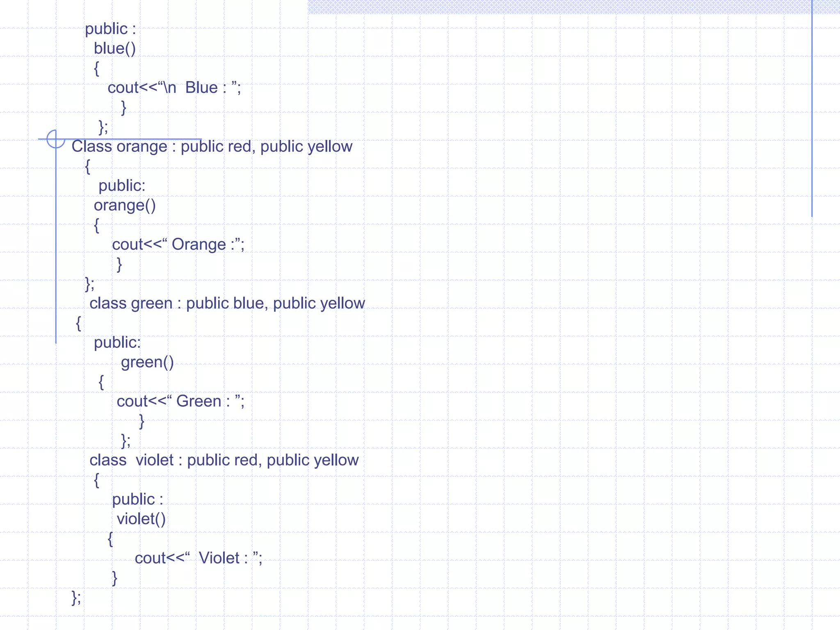Click 'public red' in the violet class line
Image resolution: width=840 pixels, height=630 pixels.
222,460
